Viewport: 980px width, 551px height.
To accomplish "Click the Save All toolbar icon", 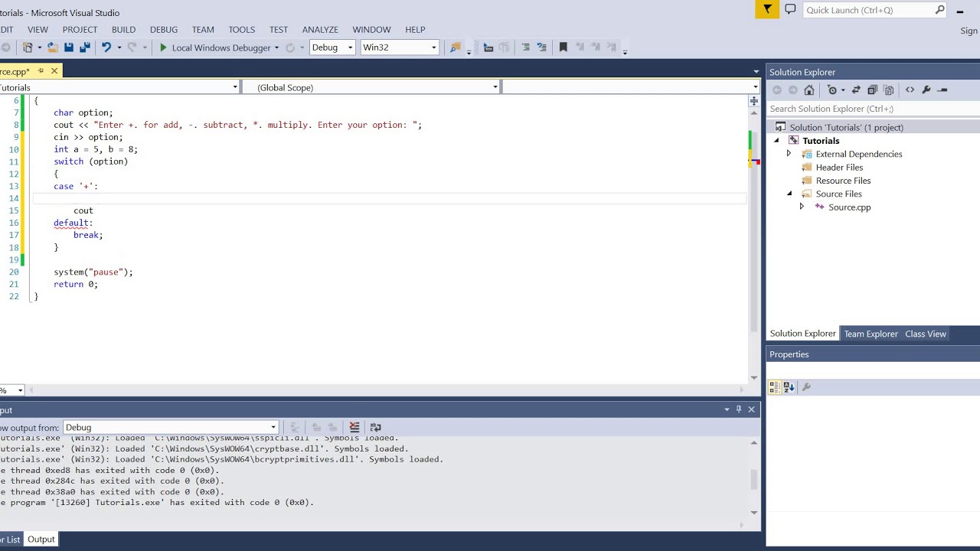I will (85, 47).
